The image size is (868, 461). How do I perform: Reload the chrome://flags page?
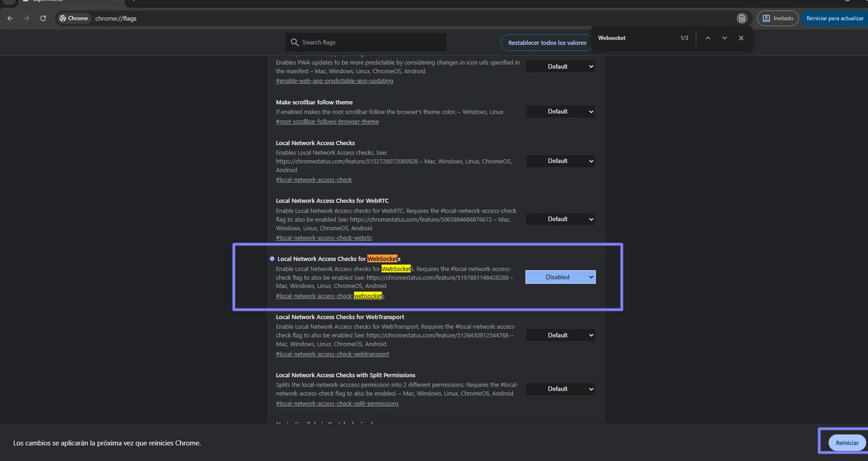(x=43, y=18)
